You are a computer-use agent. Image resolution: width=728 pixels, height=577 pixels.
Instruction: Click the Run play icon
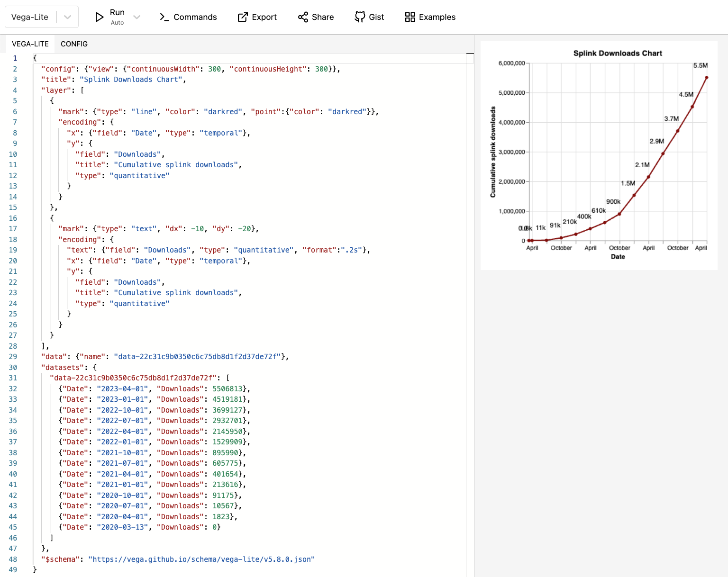[x=99, y=17]
